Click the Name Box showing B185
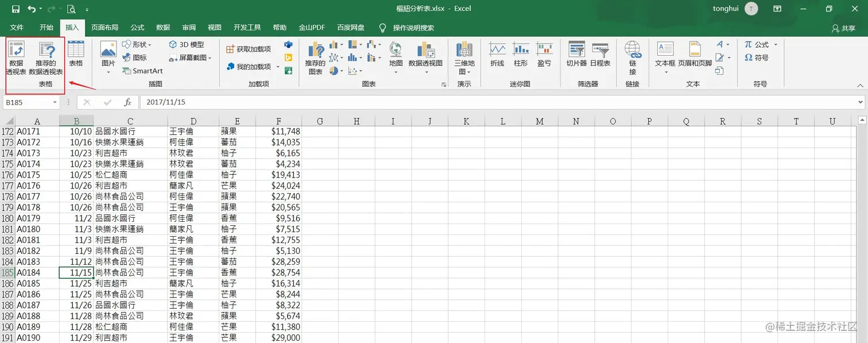This screenshot has width=868, height=343. tap(28, 102)
